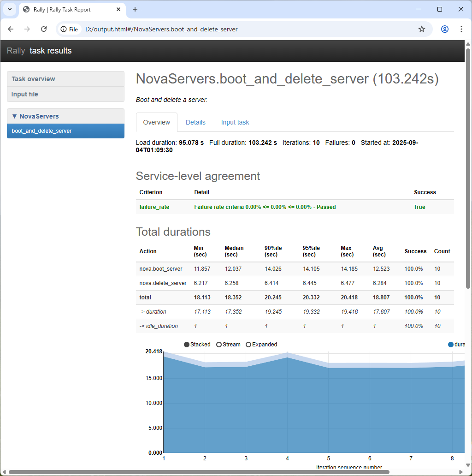Switch to the Input task tab
Image resolution: width=472 pixels, height=476 pixels.
(x=235, y=122)
